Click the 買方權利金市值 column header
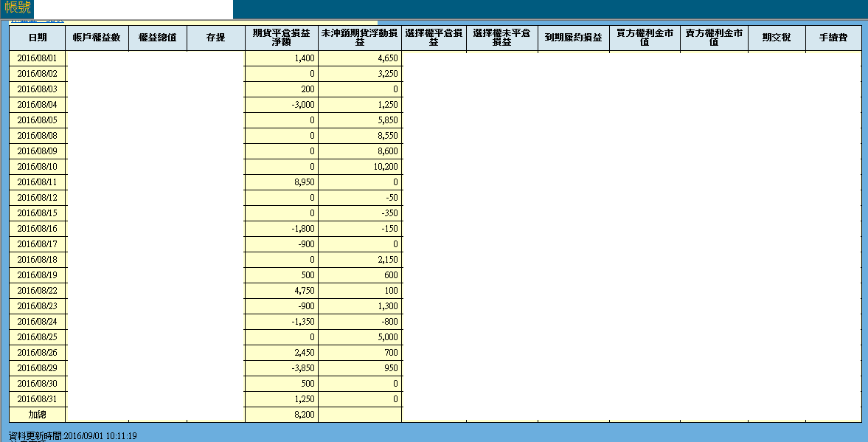Image resolution: width=868 pixels, height=442 pixels. tap(645, 38)
